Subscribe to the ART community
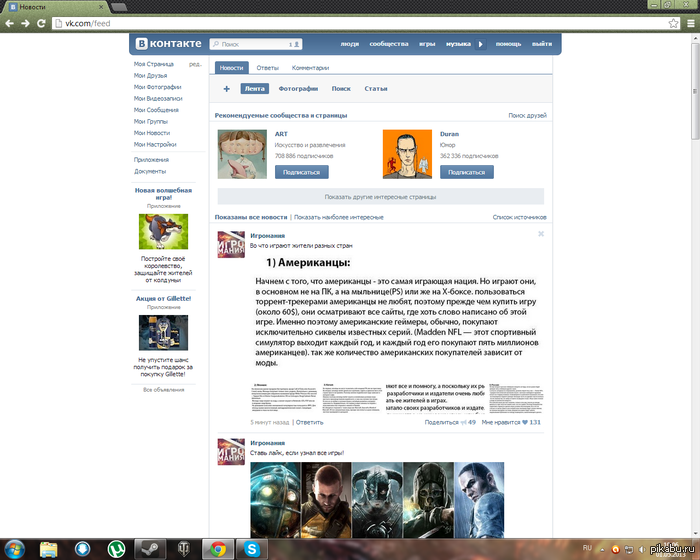 301,172
